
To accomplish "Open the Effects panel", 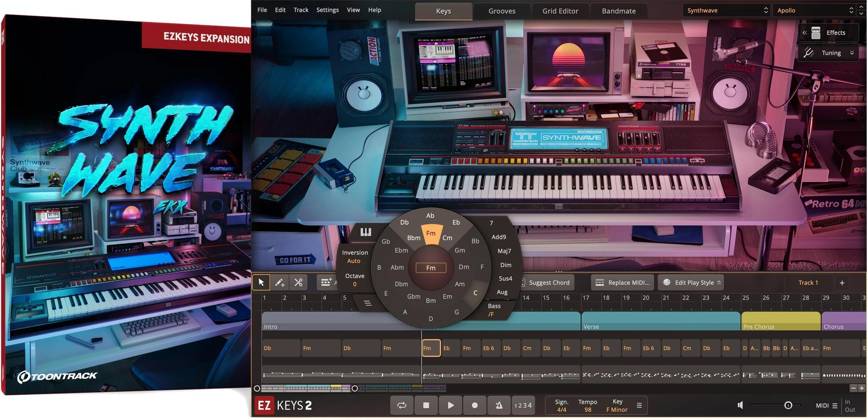I will pos(829,33).
